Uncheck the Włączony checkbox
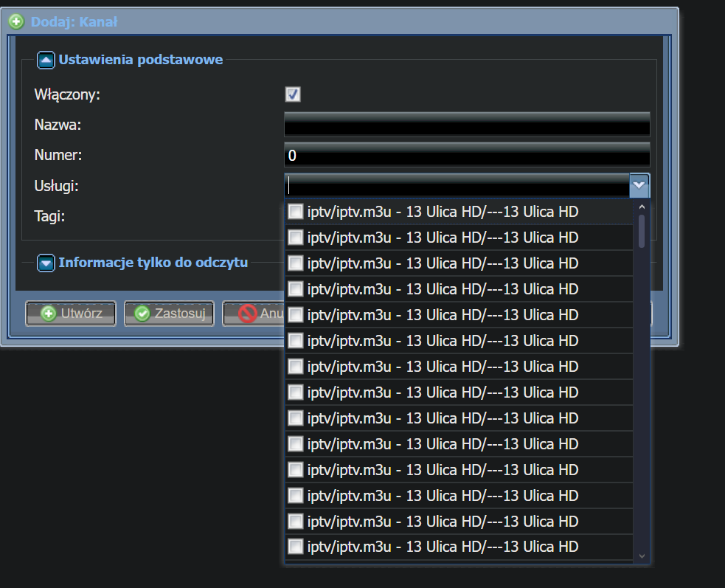Image resolution: width=725 pixels, height=588 pixels. [293, 94]
